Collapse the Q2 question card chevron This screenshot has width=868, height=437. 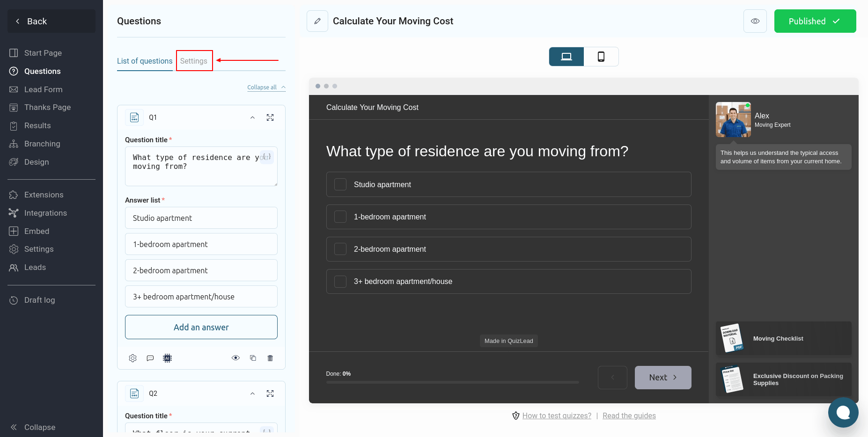tap(252, 393)
